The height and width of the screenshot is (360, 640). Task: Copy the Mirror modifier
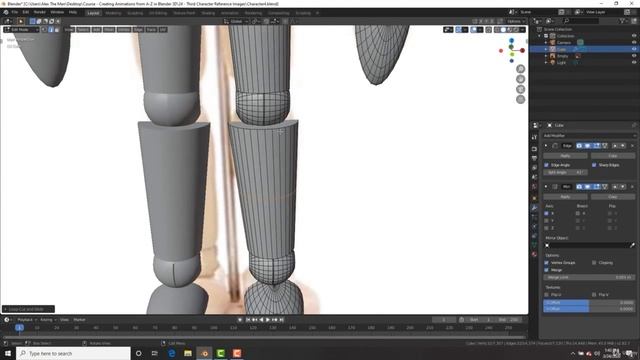(x=613, y=197)
